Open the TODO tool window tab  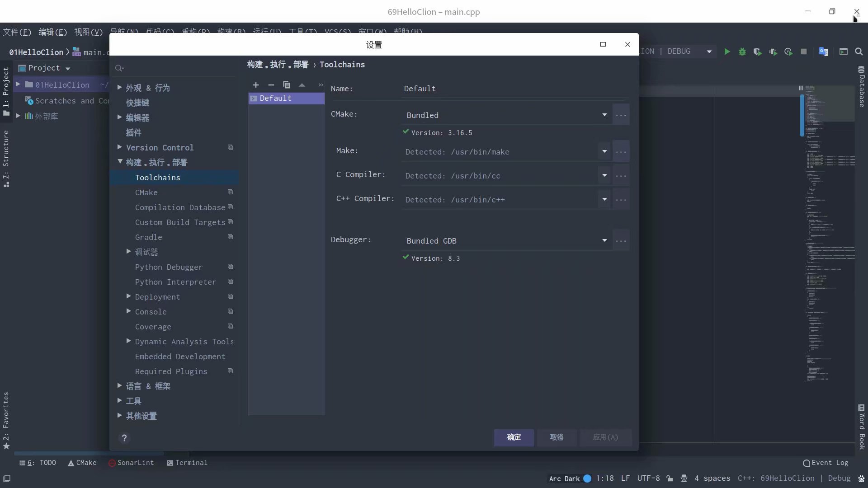38,463
